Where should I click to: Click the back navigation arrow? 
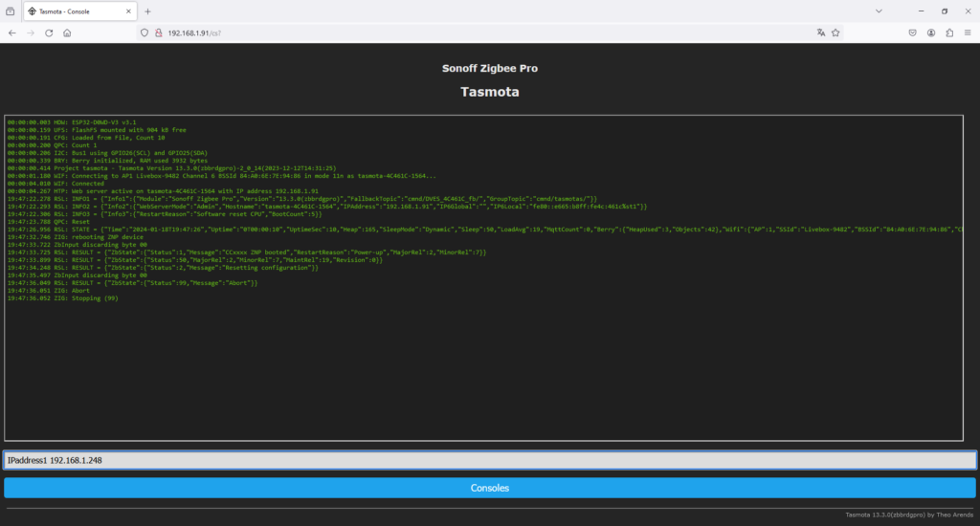tap(11, 32)
